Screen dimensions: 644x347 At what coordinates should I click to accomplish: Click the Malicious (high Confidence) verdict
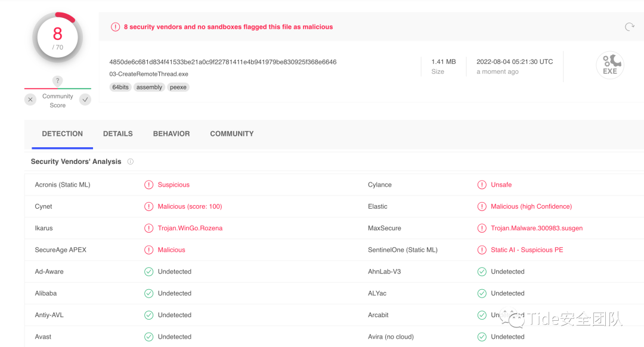[x=531, y=206]
